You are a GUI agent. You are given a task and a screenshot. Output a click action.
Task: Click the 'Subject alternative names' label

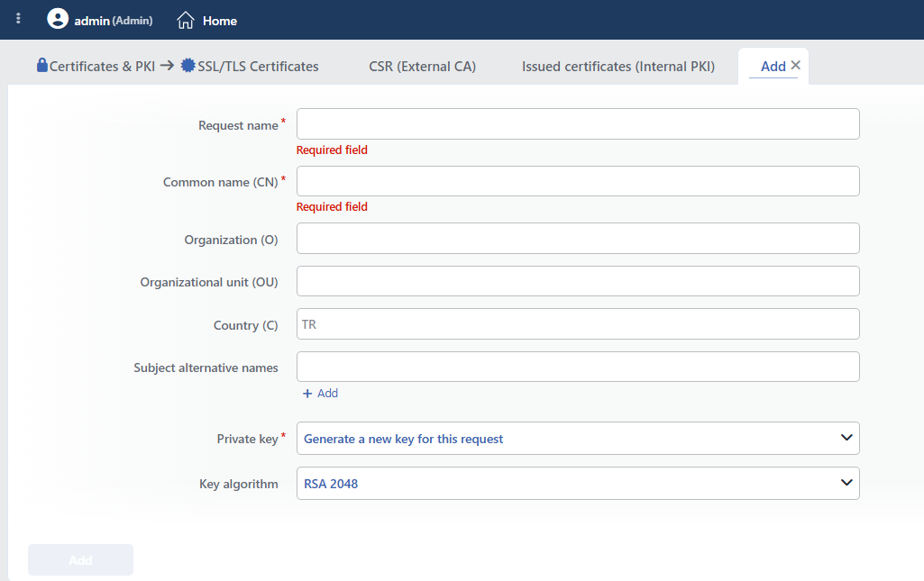(206, 368)
